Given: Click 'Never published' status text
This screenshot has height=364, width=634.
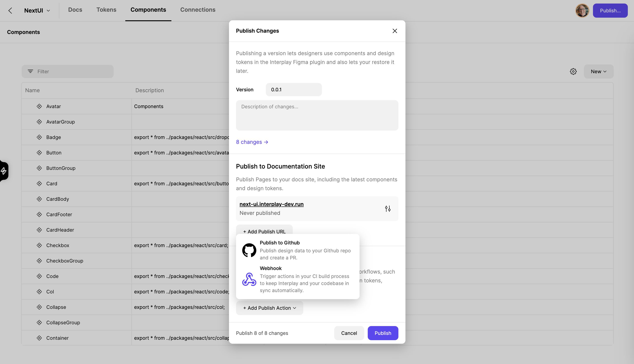Looking at the screenshot, I should (260, 213).
